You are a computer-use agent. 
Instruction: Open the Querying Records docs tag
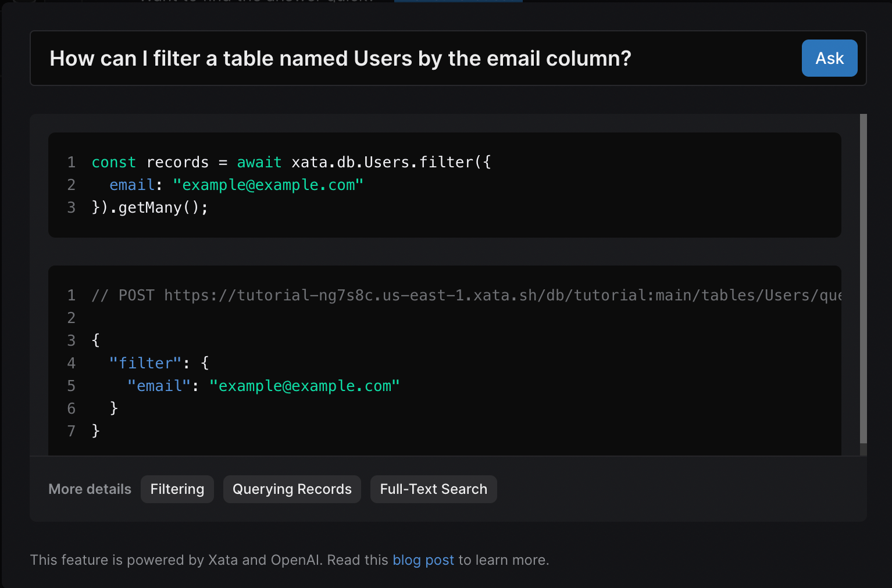point(292,489)
